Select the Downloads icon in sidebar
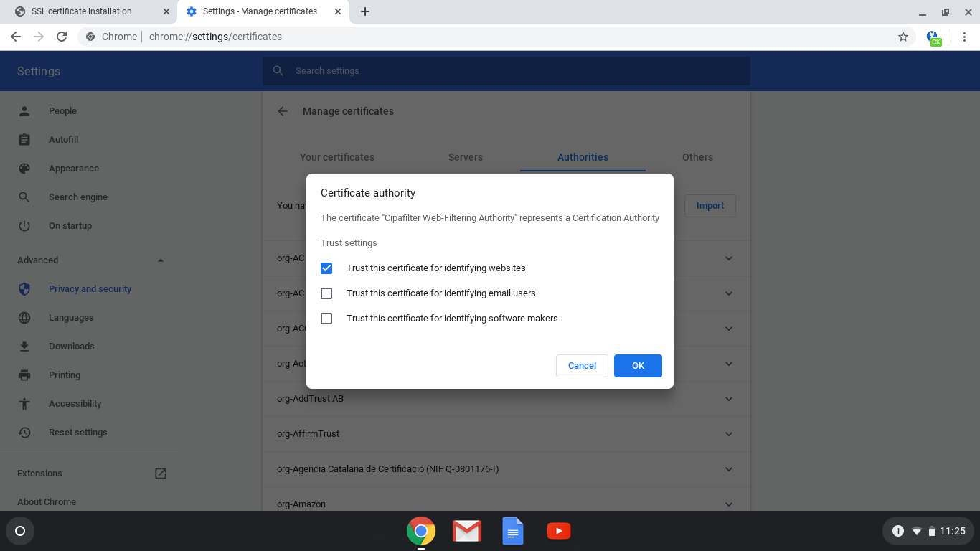 click(24, 346)
